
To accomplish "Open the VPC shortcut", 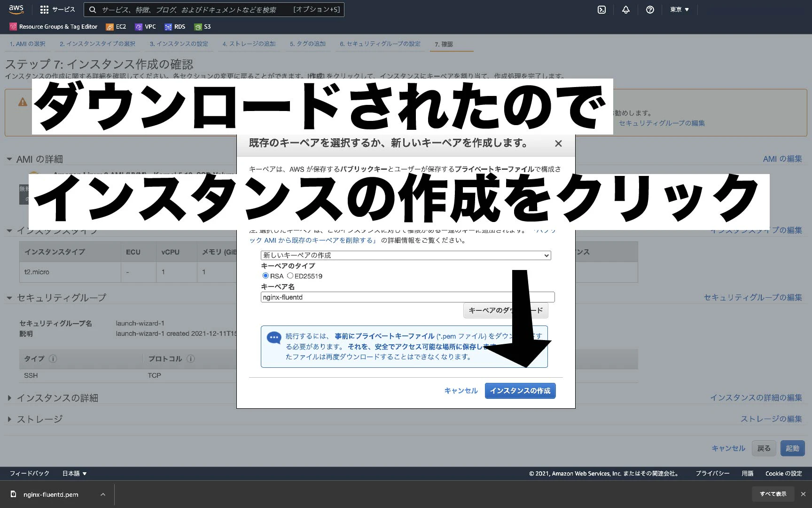I will tap(145, 27).
